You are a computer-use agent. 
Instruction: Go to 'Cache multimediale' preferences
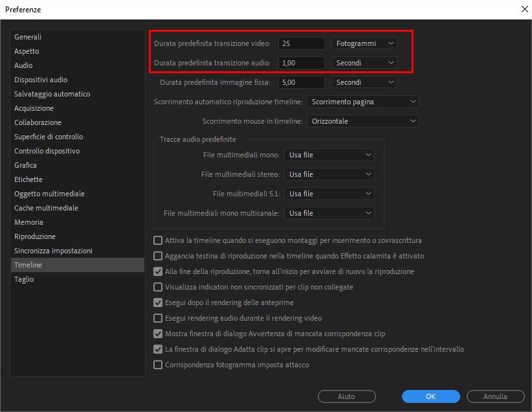coord(46,208)
